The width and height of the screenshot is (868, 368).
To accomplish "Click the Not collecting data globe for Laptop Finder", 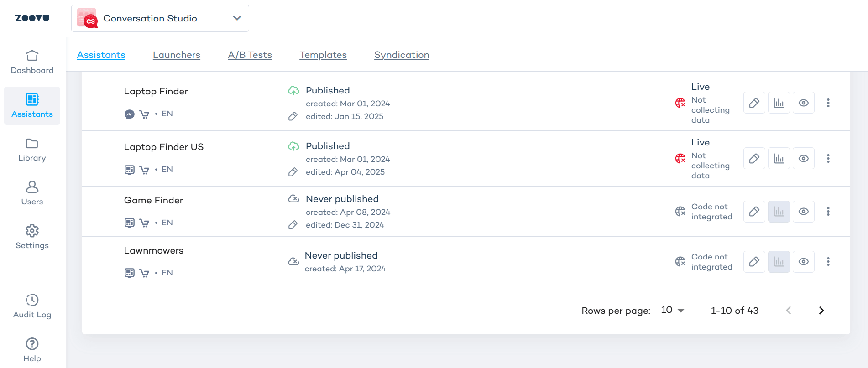I will 680,103.
